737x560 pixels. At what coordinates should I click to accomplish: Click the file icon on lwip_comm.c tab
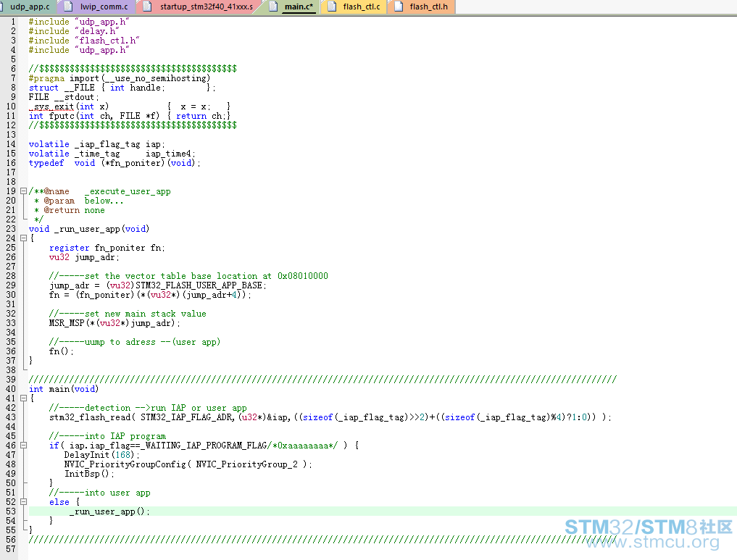pyautogui.click(x=68, y=7)
